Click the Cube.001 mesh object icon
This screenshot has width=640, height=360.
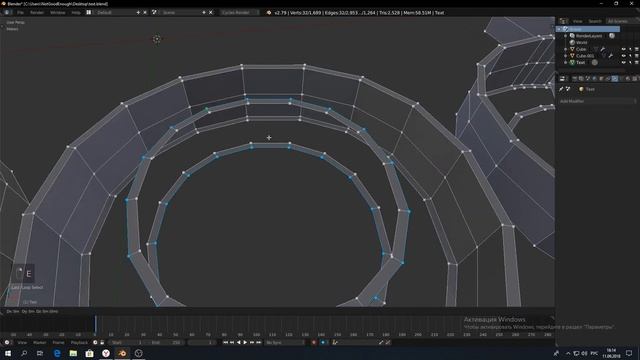(x=572, y=56)
